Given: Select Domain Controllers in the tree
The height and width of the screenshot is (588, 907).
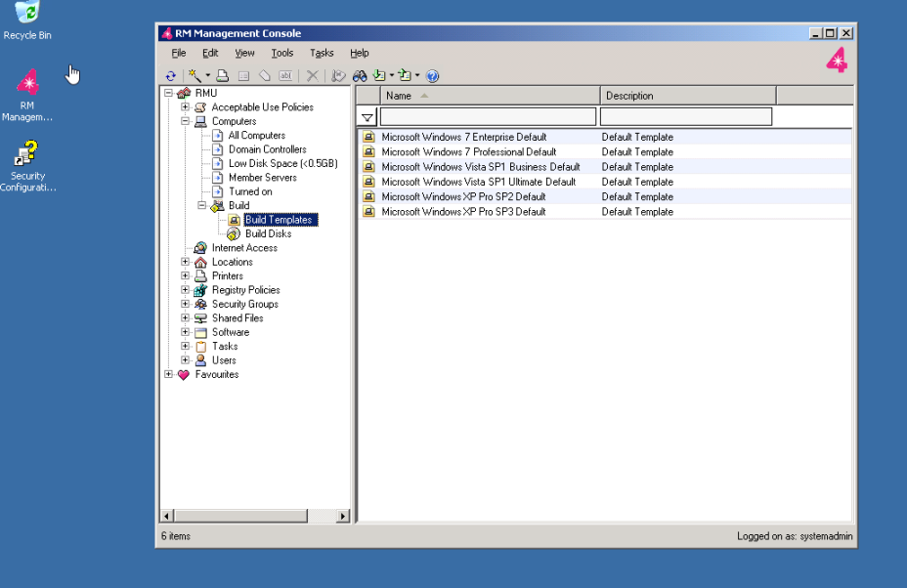Looking at the screenshot, I should tap(267, 149).
